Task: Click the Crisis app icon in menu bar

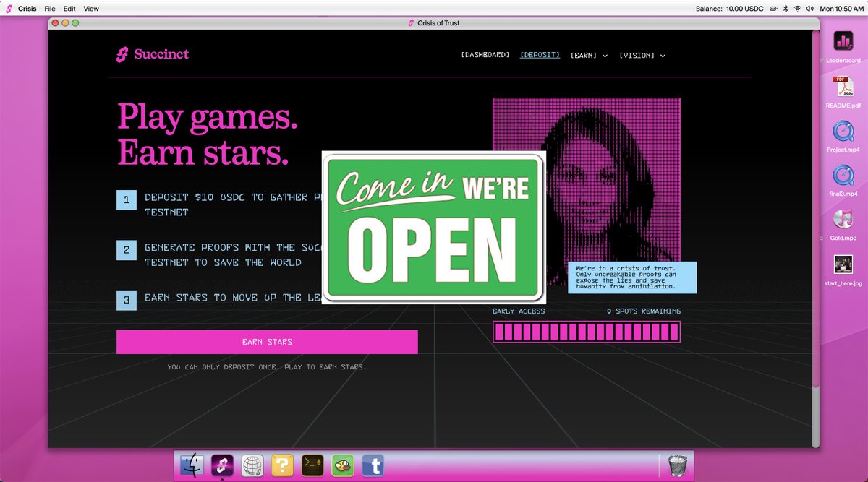Action: (9, 8)
